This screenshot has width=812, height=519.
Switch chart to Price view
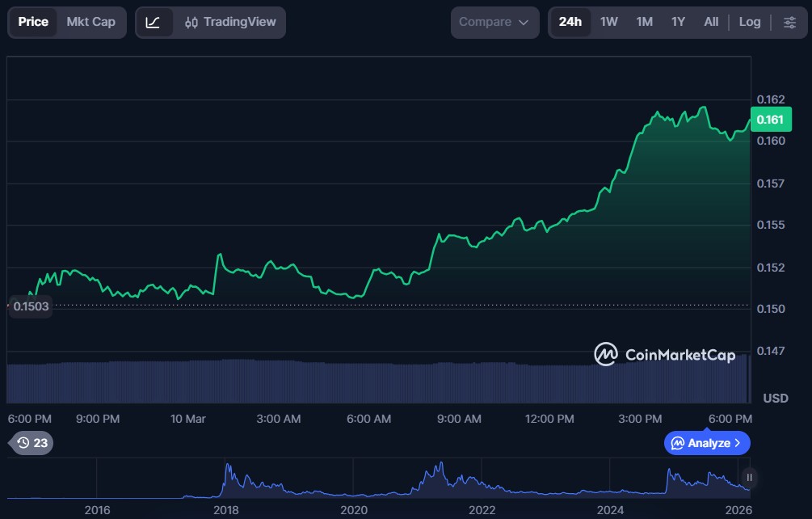pyautogui.click(x=33, y=22)
